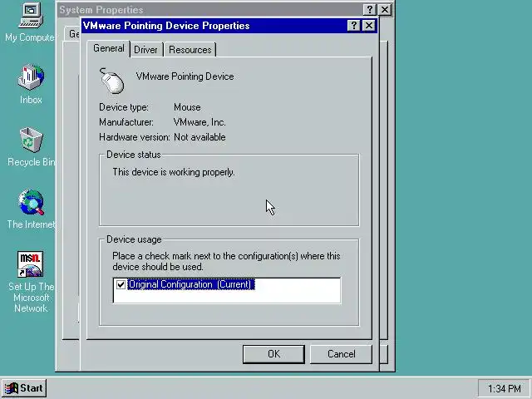Click the help question mark in System Properties
This screenshot has width=532, height=399.
click(369, 9)
